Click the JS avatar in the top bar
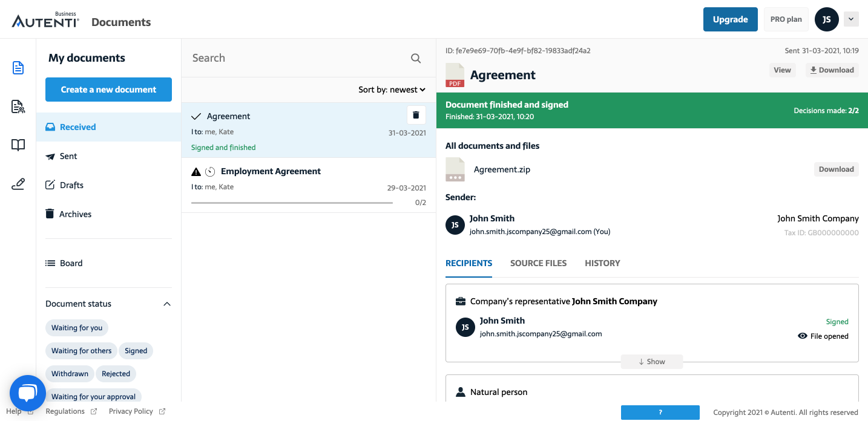This screenshot has width=868, height=421. pos(827,19)
